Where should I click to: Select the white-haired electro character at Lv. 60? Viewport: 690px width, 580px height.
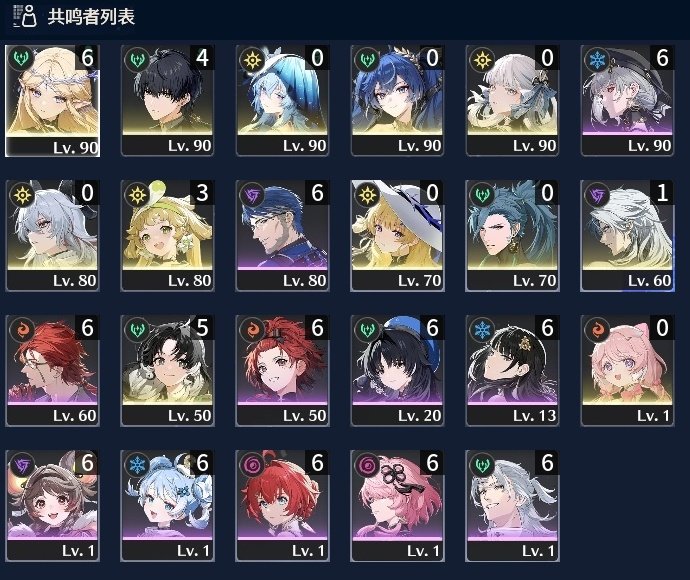coord(627,235)
